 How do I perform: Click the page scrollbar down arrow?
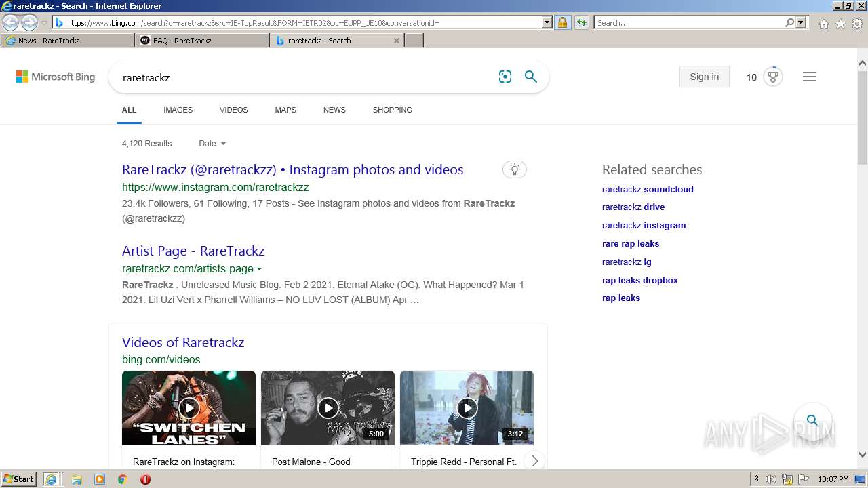863,455
